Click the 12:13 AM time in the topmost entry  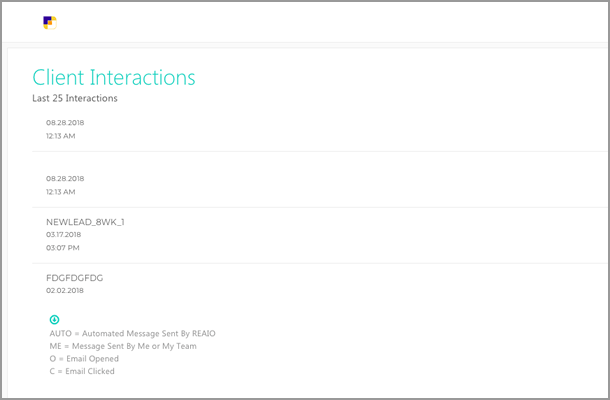pos(61,136)
